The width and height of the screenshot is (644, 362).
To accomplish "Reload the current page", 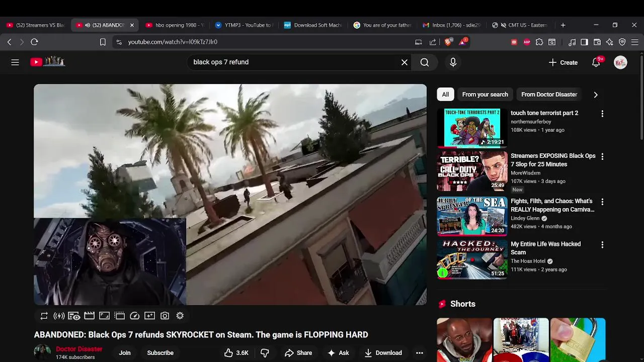I will pos(34,42).
